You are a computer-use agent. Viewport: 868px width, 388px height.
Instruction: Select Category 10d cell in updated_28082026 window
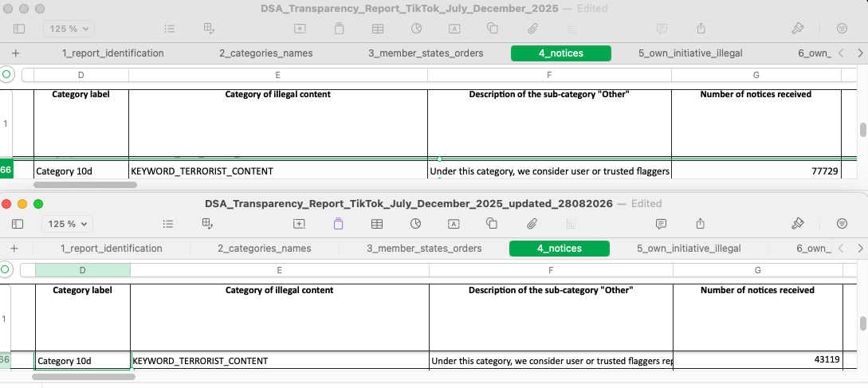pyautogui.click(x=82, y=361)
